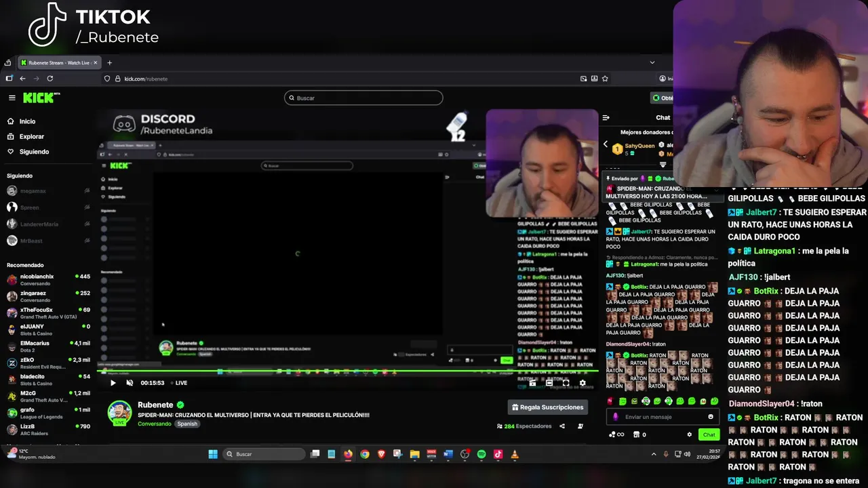
Task: Open Brave browser from taskbar
Action: 381,454
